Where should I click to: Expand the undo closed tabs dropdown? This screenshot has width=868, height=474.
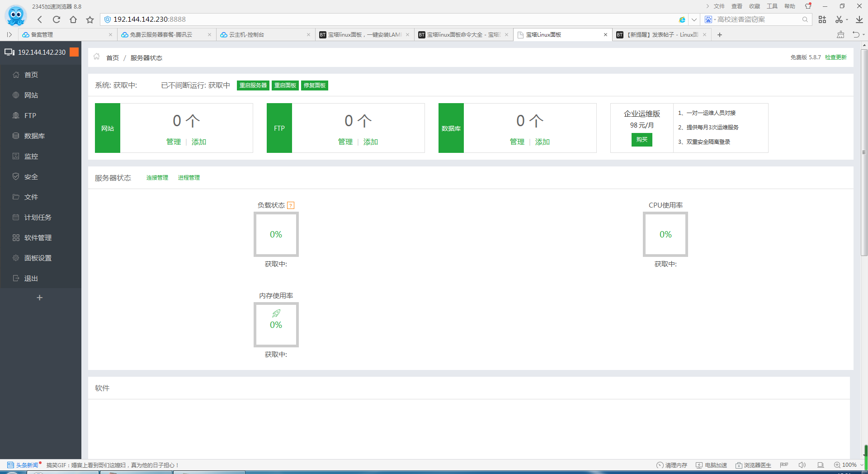(863, 34)
